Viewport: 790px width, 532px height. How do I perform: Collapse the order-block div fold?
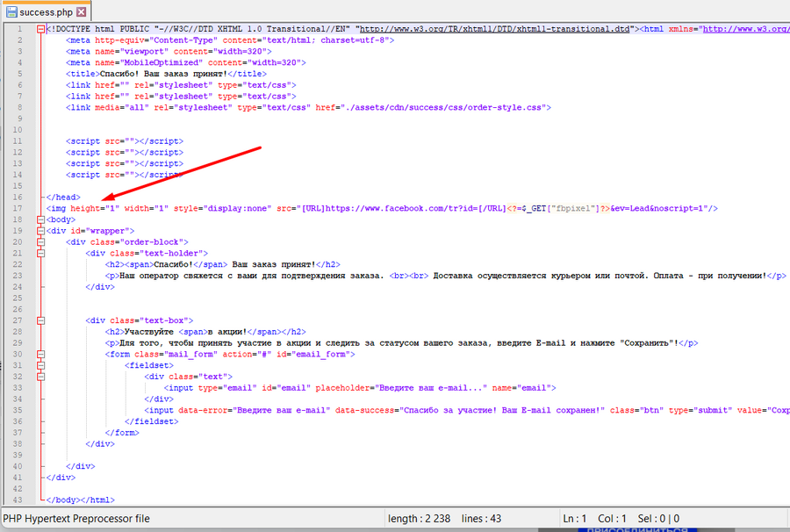point(40,242)
